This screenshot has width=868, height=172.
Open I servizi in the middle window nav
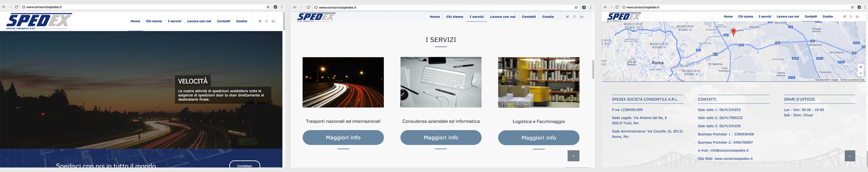(x=477, y=16)
